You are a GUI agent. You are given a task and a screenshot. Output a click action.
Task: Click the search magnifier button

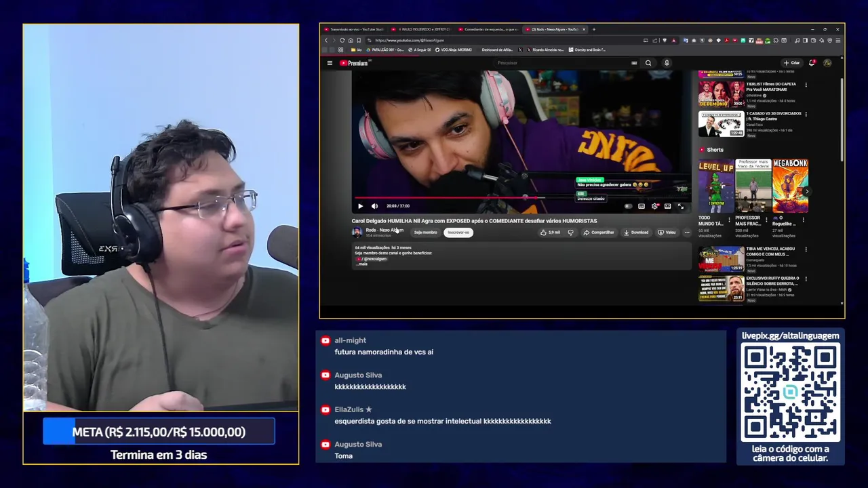pyautogui.click(x=648, y=63)
